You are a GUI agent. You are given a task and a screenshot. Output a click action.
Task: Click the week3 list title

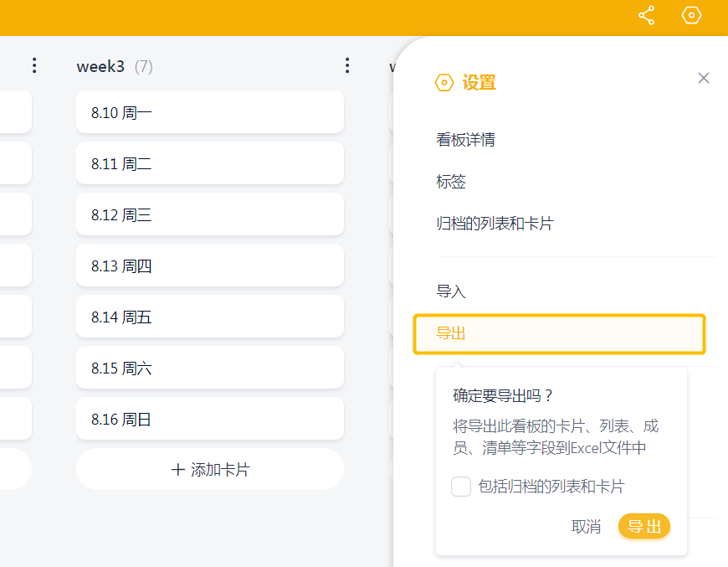coord(100,66)
